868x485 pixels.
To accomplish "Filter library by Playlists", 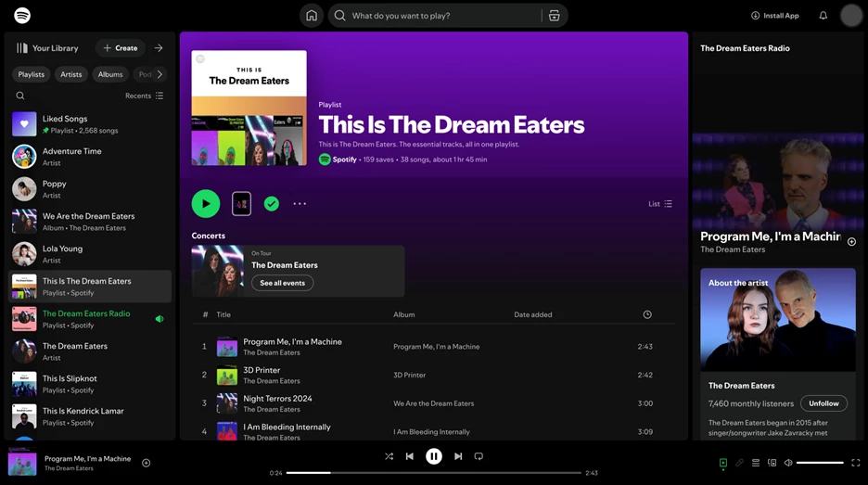I will (31, 74).
